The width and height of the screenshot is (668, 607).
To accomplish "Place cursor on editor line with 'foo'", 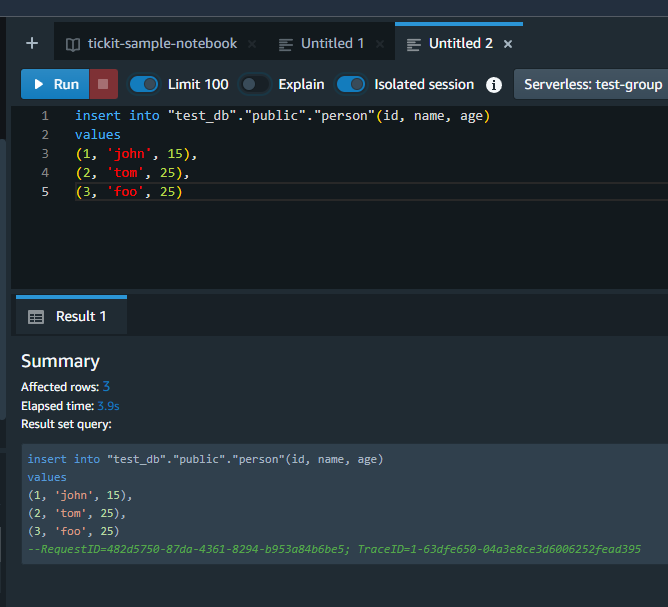I will [130, 192].
